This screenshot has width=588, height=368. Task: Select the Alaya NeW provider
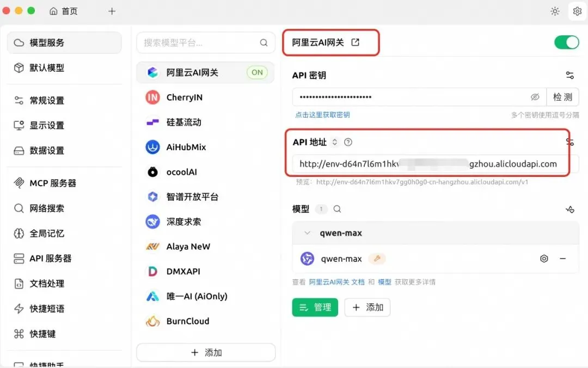click(205, 247)
